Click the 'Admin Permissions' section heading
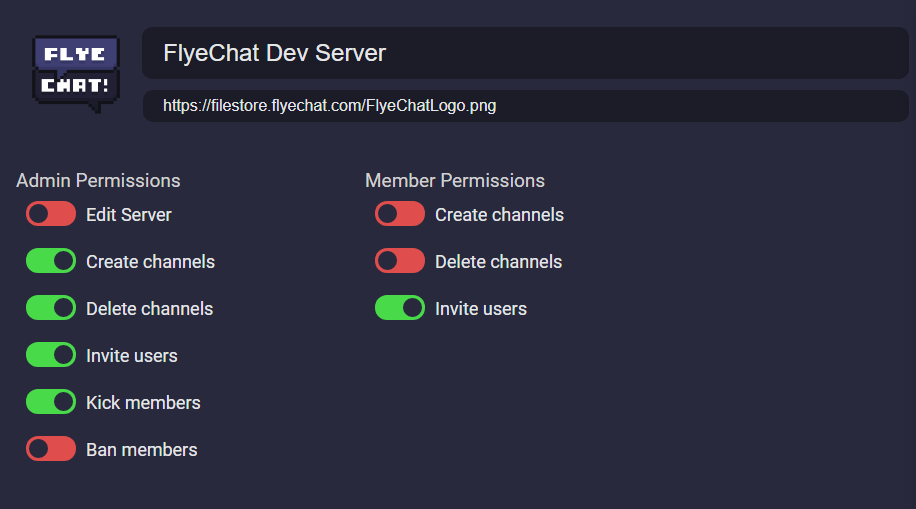This screenshot has width=916, height=509. [x=98, y=181]
